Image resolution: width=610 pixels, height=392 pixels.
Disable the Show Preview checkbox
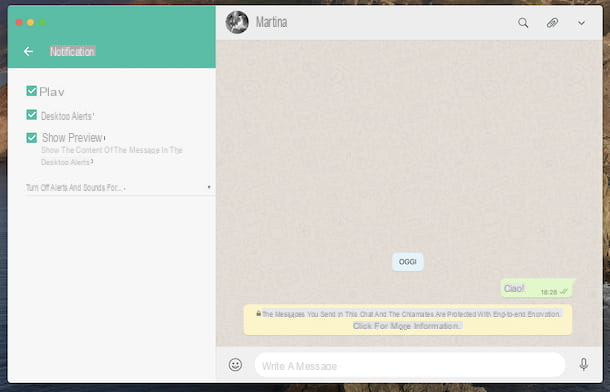32,138
